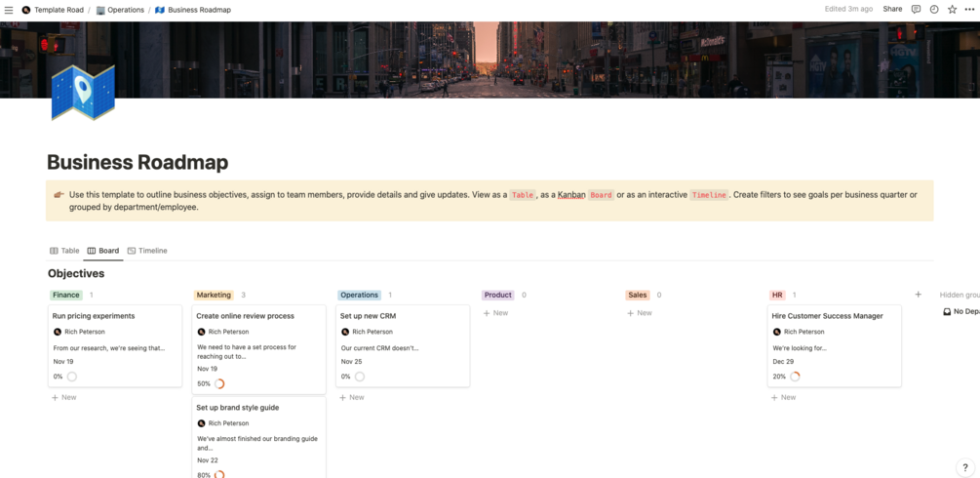Click the Objectives database title
The height and width of the screenshot is (478, 980).
[x=76, y=273]
